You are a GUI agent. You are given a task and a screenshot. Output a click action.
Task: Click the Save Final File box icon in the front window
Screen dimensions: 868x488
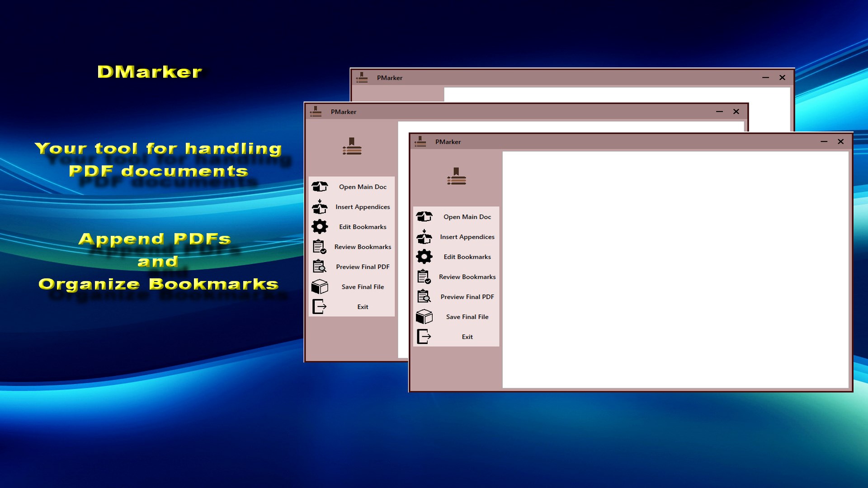(424, 317)
